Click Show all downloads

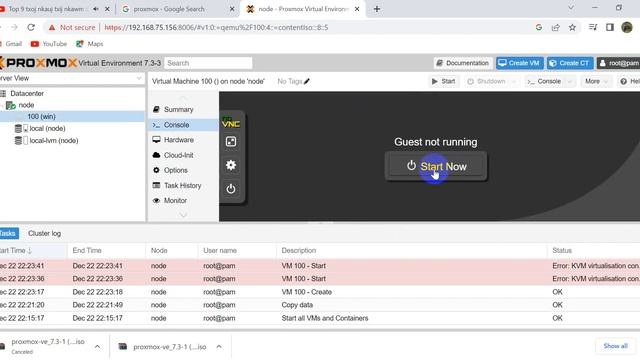[x=616, y=346]
